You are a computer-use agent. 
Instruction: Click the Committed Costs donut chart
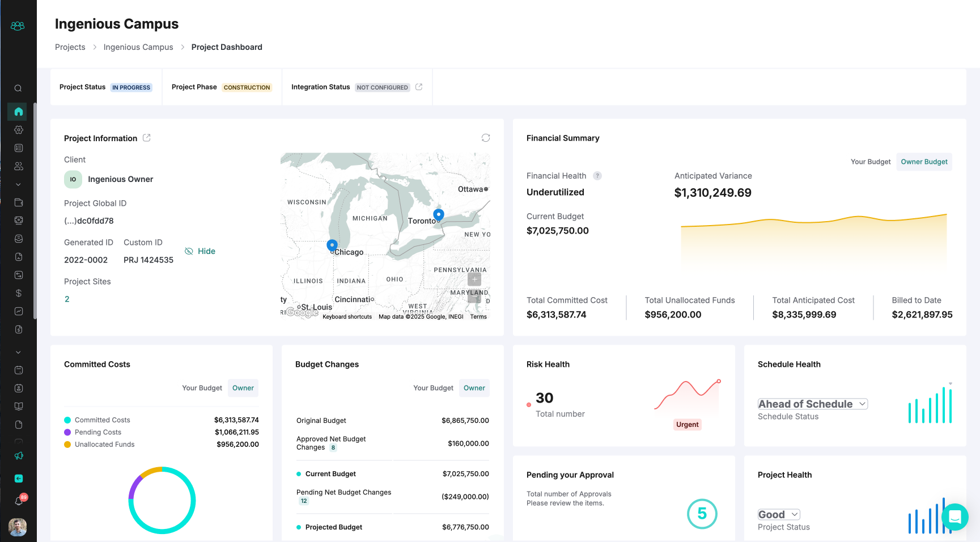(x=162, y=500)
